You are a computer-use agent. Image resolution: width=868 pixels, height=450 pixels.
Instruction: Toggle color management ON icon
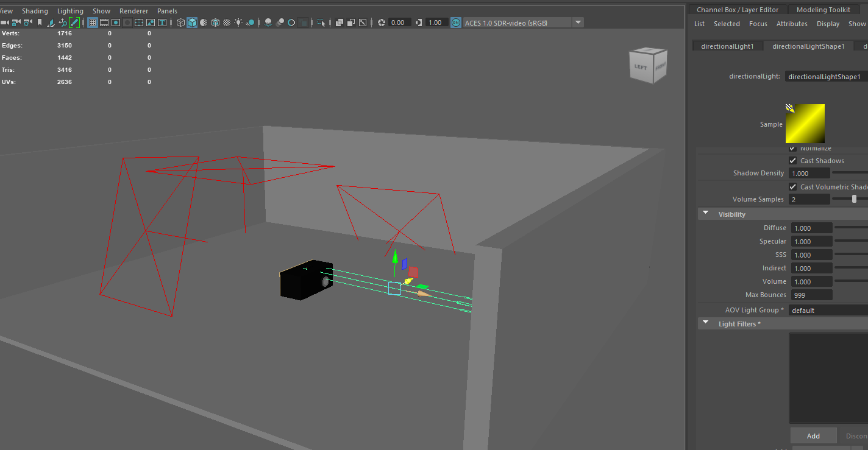[455, 23]
